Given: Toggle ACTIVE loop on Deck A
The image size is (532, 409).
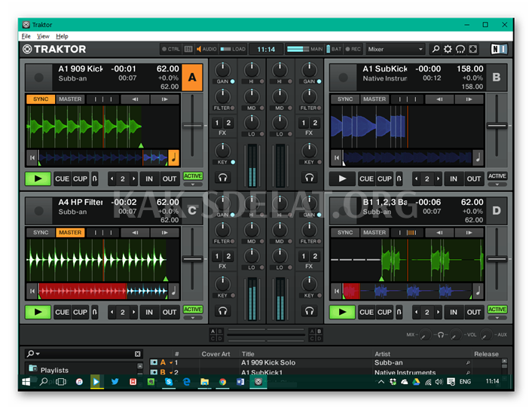Looking at the screenshot, I should [193, 176].
